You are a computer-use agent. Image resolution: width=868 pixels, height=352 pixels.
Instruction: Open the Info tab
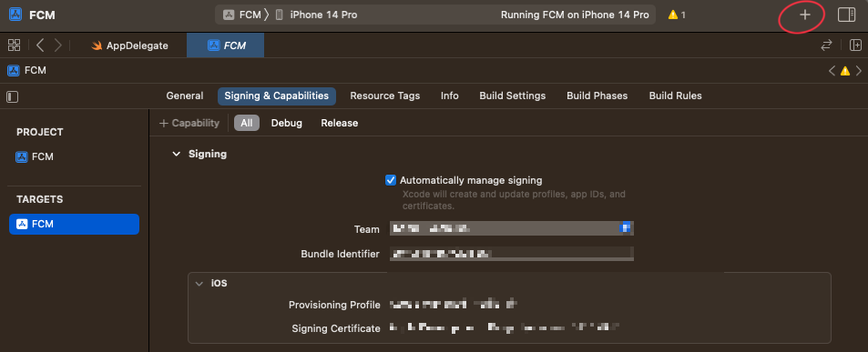click(450, 96)
